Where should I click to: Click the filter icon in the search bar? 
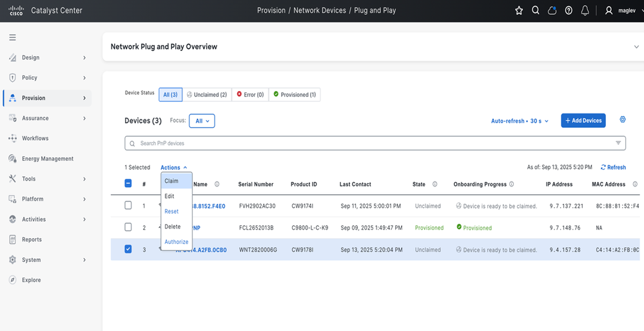pos(618,143)
